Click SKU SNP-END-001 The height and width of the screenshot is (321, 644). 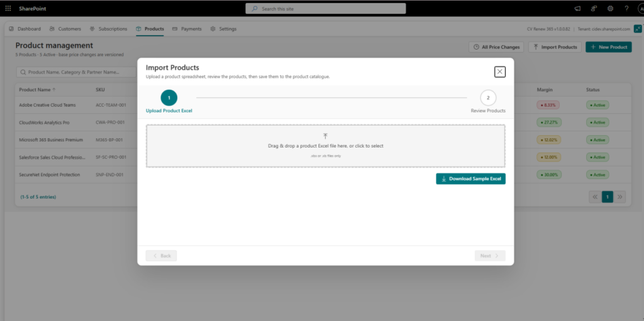click(109, 175)
